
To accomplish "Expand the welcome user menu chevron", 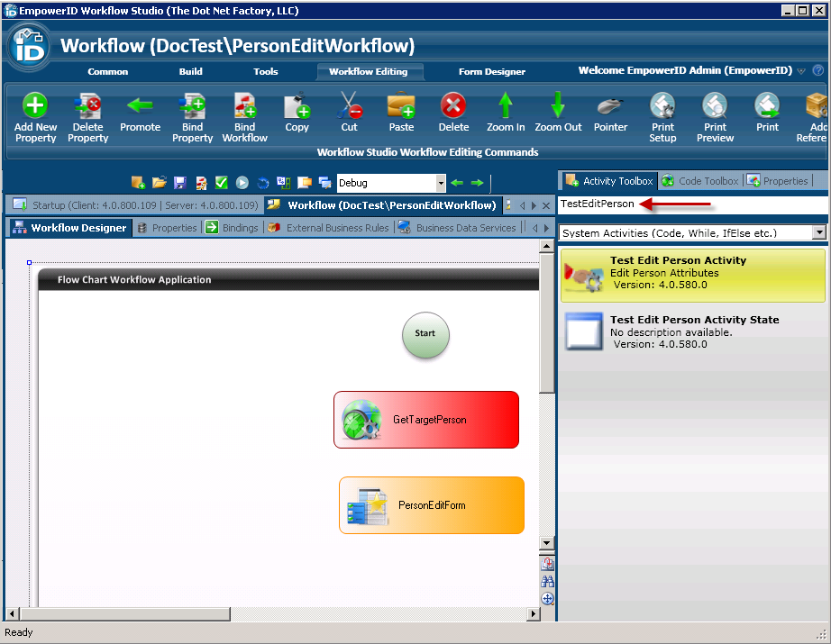I will (x=800, y=72).
